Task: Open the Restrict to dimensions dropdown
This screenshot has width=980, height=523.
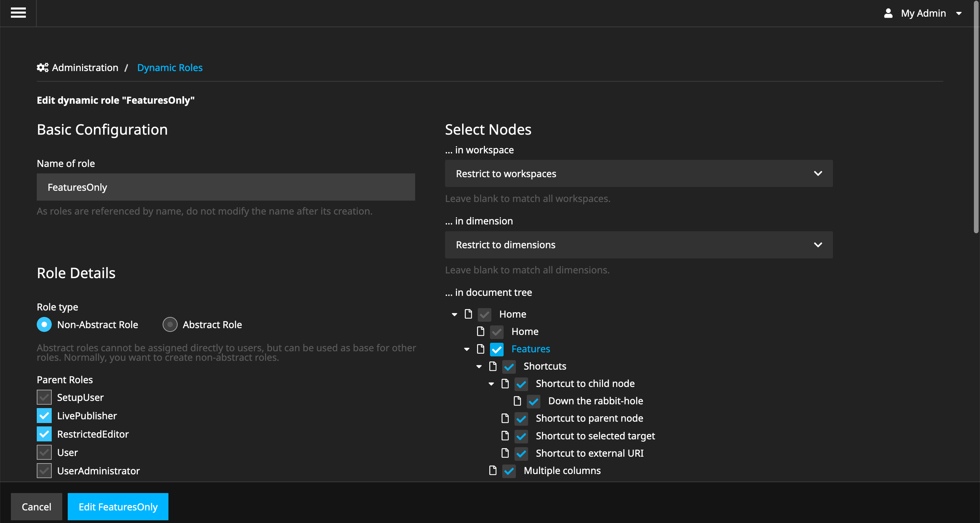Action: point(638,245)
